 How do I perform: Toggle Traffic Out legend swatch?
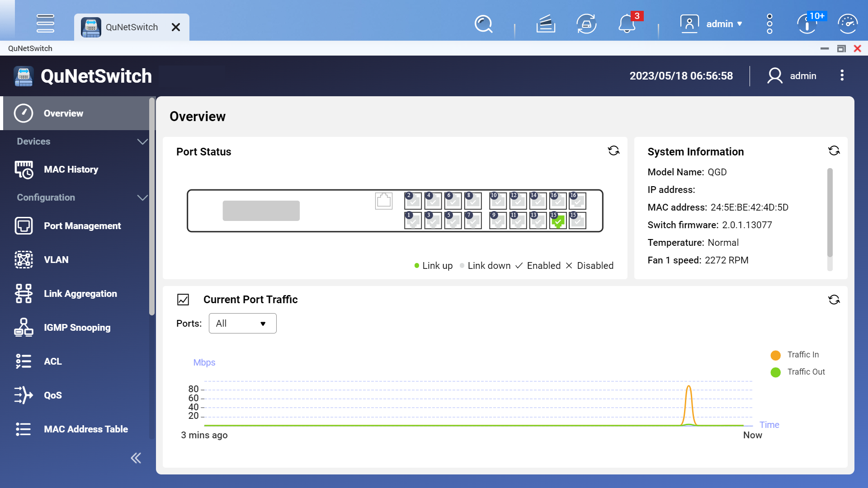[x=775, y=372]
